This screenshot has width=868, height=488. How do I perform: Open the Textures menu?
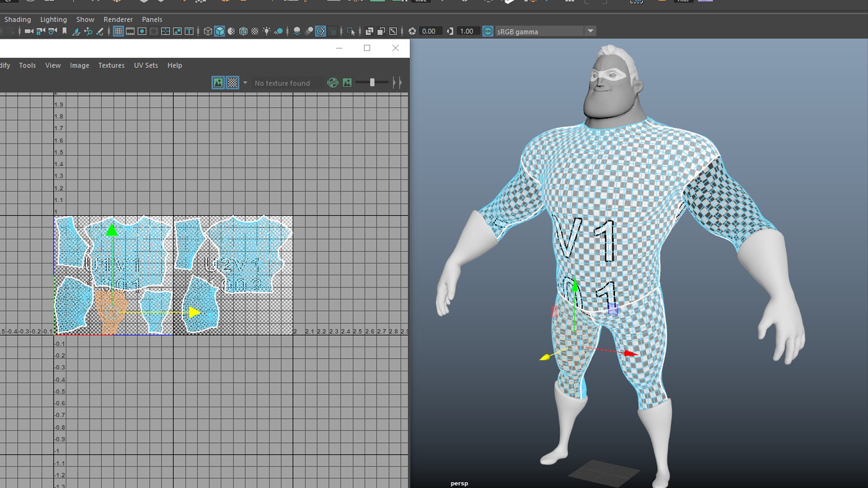(x=111, y=65)
